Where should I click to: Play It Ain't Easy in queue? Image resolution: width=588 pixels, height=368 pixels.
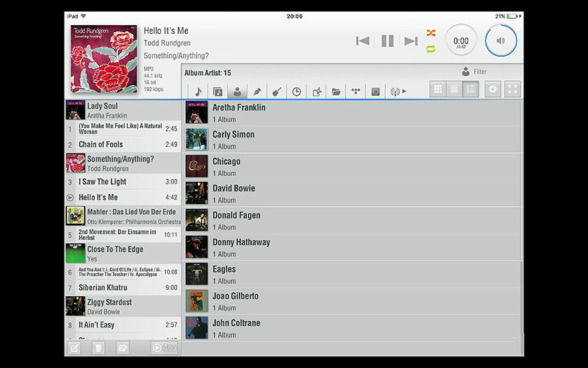click(x=123, y=325)
